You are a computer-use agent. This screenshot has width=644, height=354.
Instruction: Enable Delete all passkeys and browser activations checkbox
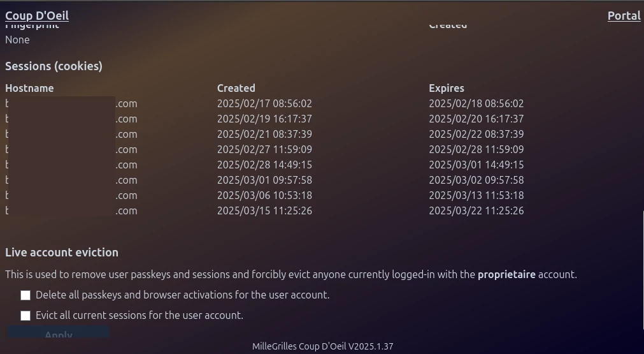[25, 295]
